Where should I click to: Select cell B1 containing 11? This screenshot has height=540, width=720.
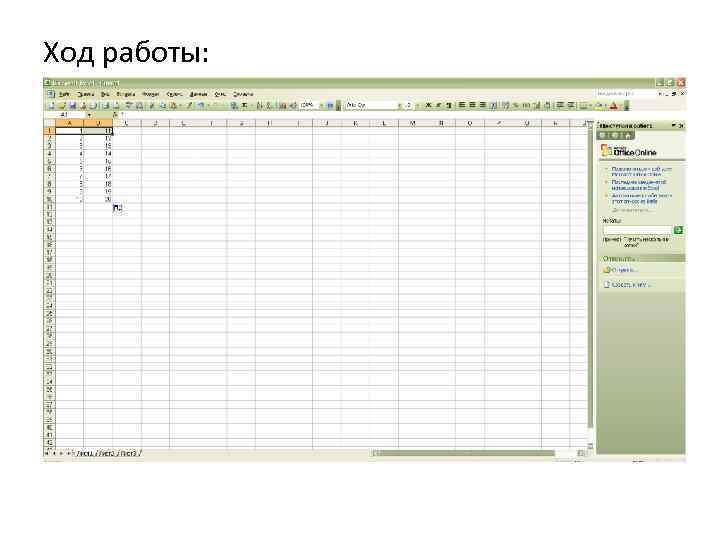pos(98,131)
